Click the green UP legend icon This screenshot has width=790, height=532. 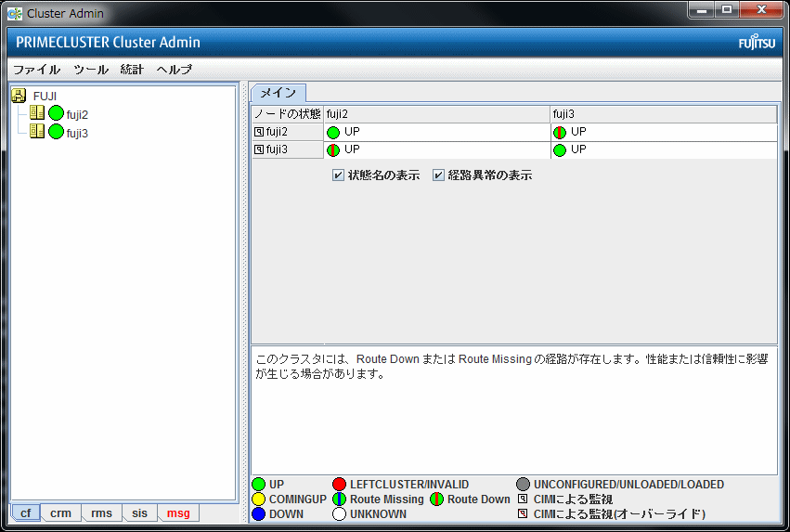258,484
